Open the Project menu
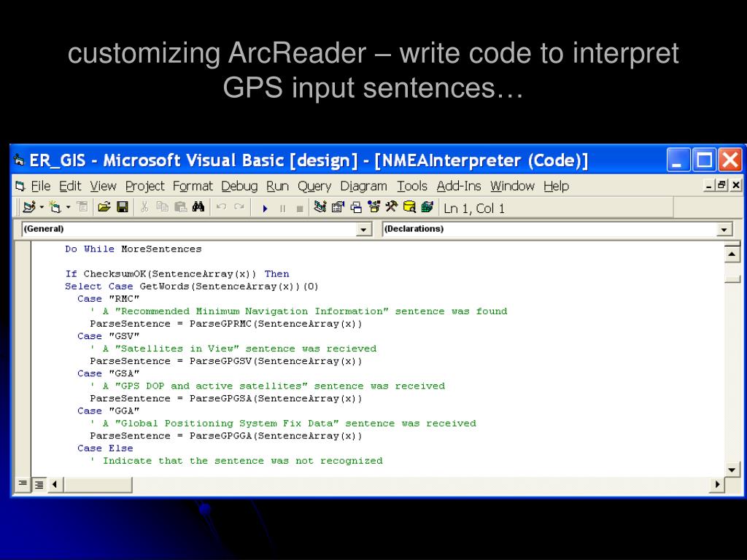 point(145,186)
